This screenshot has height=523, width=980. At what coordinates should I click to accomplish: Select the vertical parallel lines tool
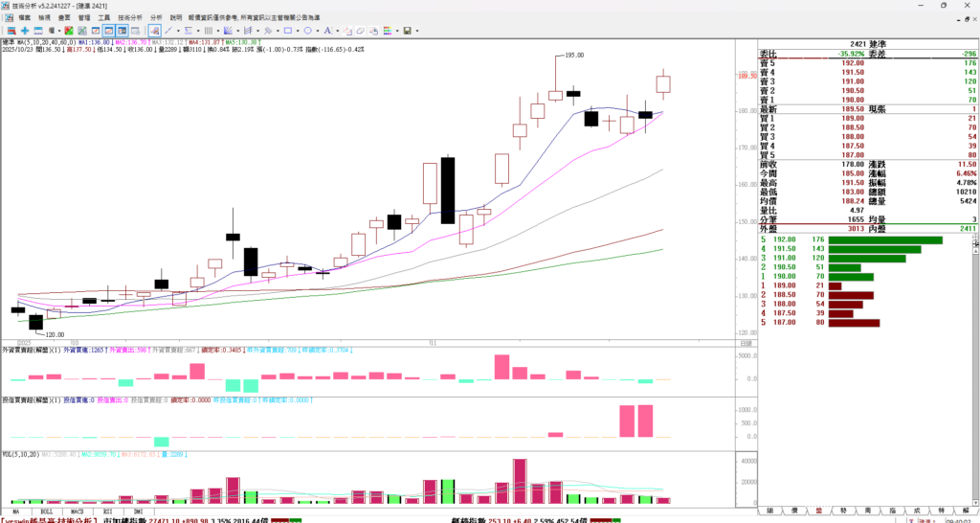pyautogui.click(x=208, y=31)
